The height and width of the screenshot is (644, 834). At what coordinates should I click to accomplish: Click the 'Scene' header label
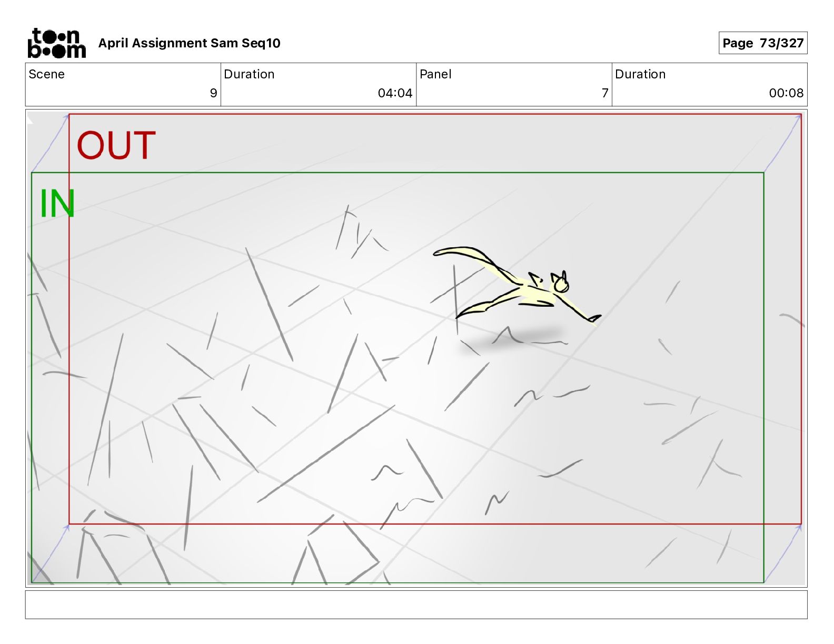click(x=46, y=74)
